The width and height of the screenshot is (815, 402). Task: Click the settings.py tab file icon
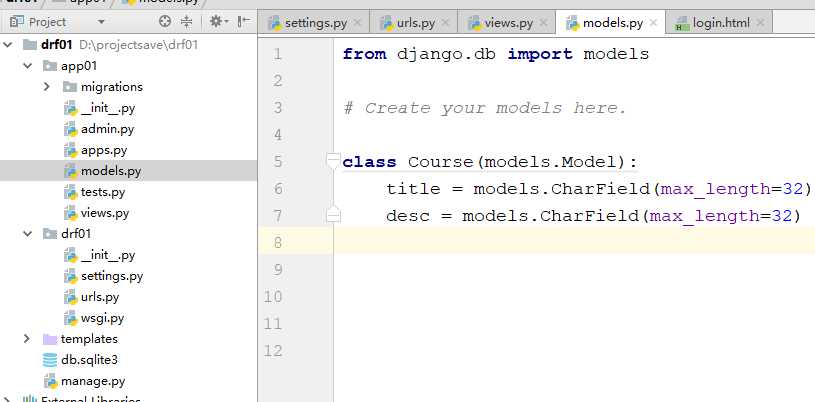click(275, 23)
